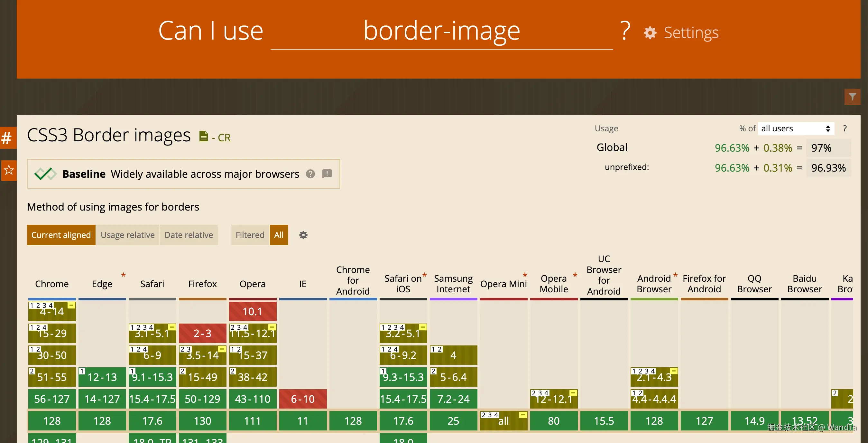Click the asterisk note beside Opera Mini
The height and width of the screenshot is (443, 868).
click(525, 276)
